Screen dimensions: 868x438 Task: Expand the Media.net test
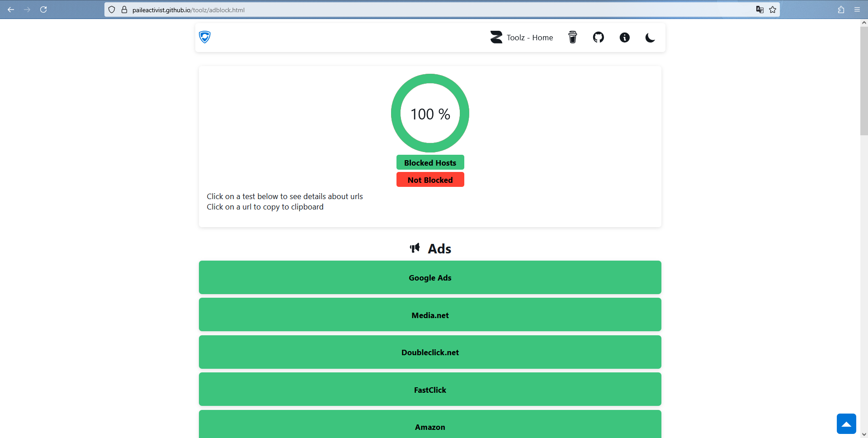click(430, 315)
